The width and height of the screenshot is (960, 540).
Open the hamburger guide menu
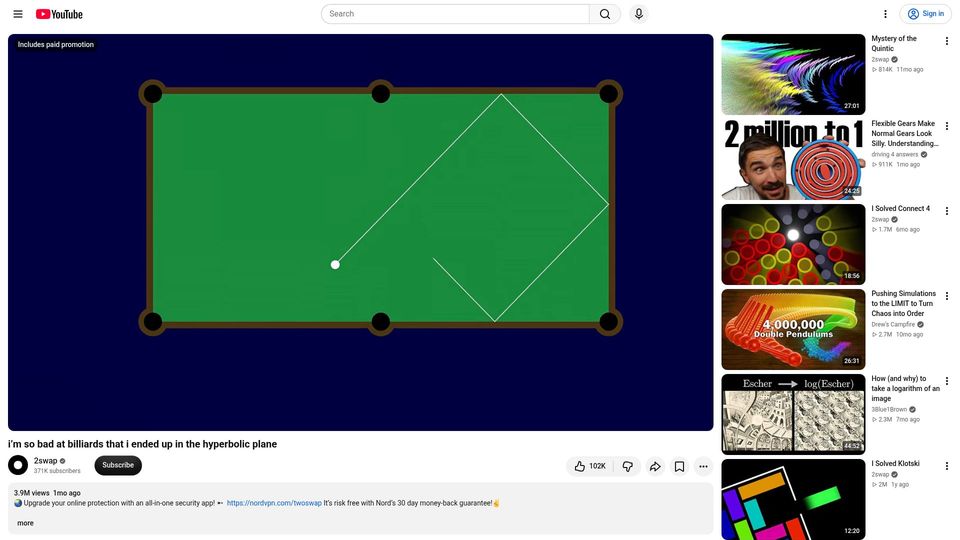(18, 14)
